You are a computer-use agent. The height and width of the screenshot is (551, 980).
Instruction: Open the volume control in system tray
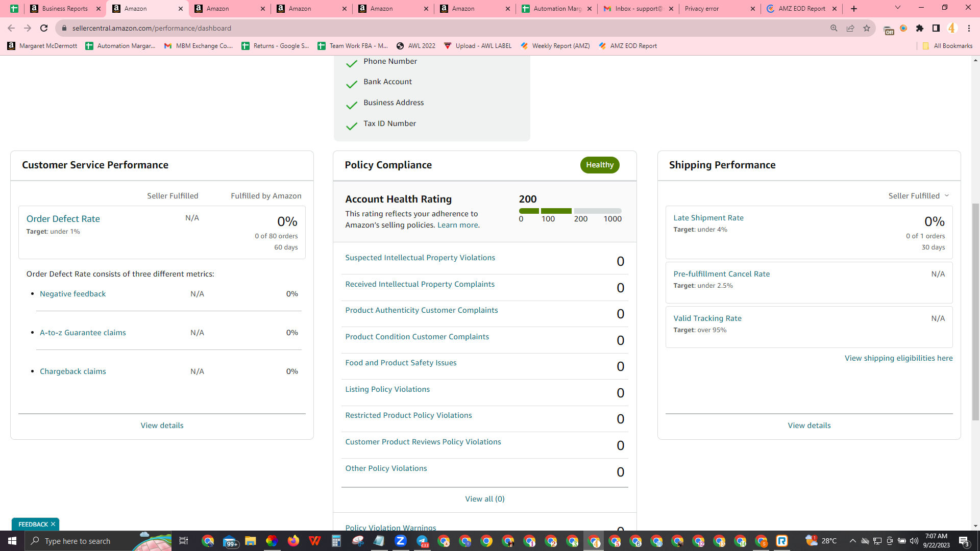coord(914,541)
